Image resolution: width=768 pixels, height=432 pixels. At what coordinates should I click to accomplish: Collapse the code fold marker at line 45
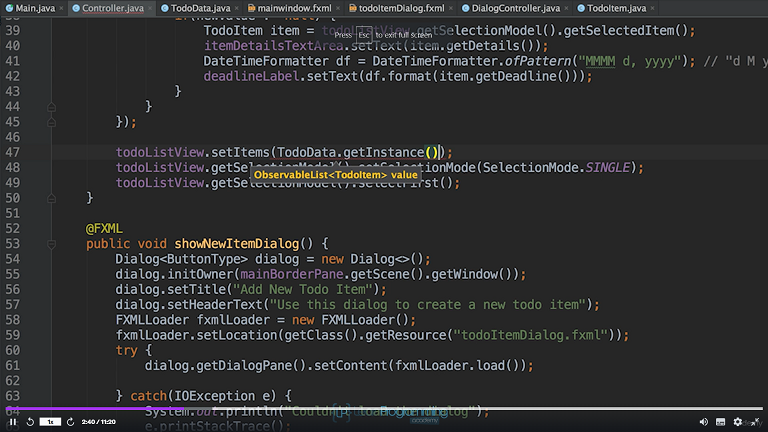51,122
